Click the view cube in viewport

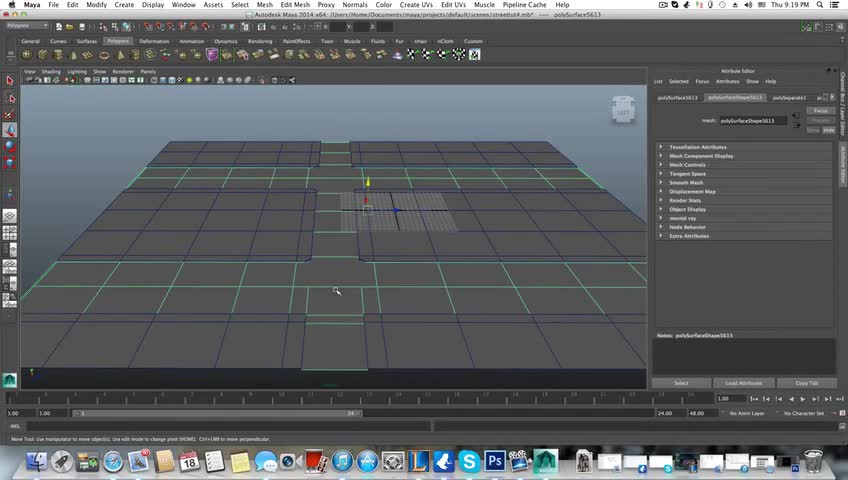coord(622,109)
